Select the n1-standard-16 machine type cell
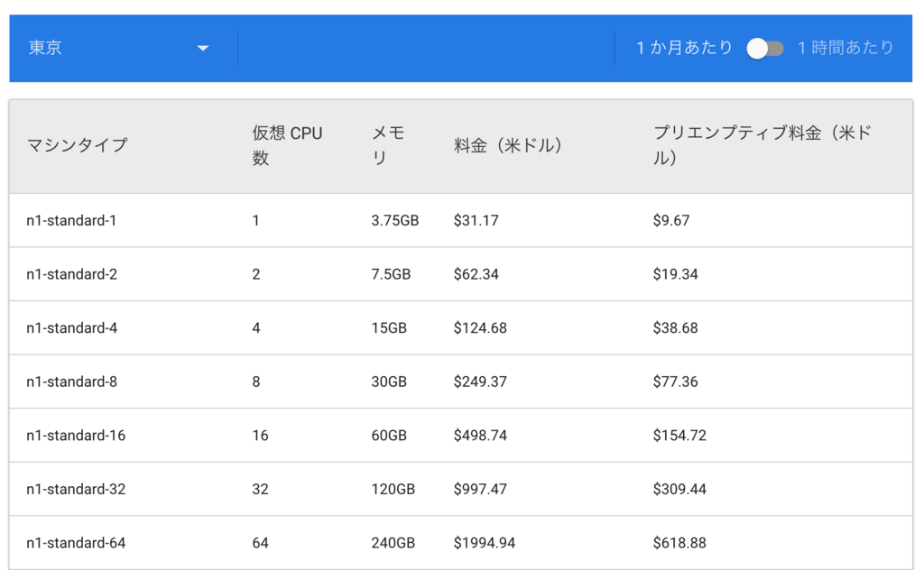The height and width of the screenshot is (570, 924). click(76, 436)
